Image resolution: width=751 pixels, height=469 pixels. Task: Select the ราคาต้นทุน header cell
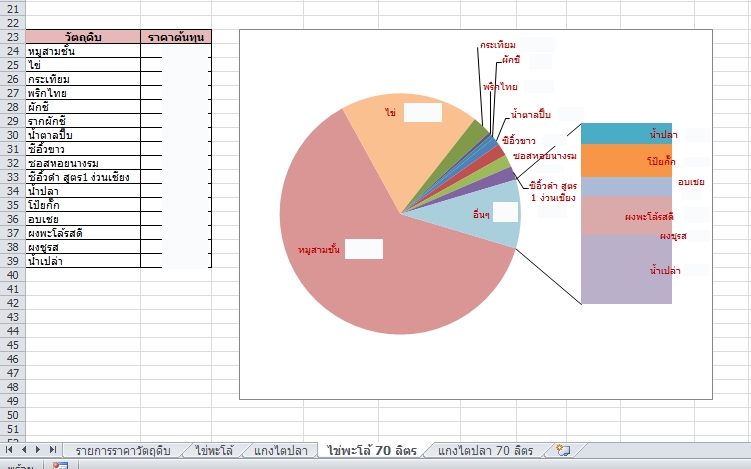pyautogui.click(x=176, y=37)
